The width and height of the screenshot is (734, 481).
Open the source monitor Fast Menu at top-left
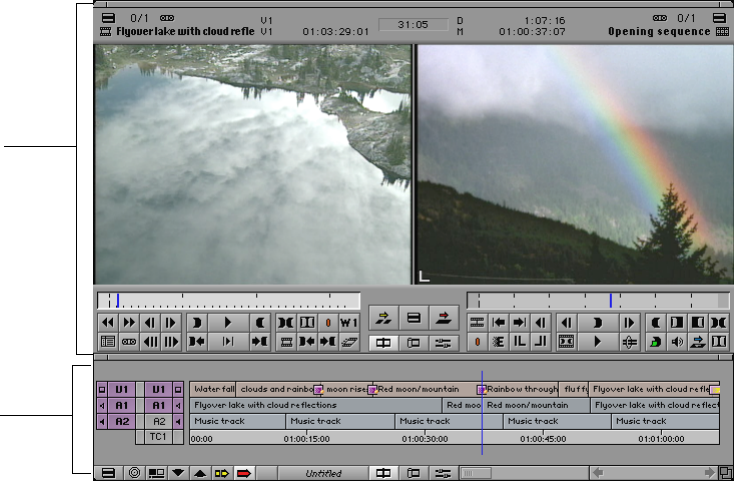click(x=108, y=18)
